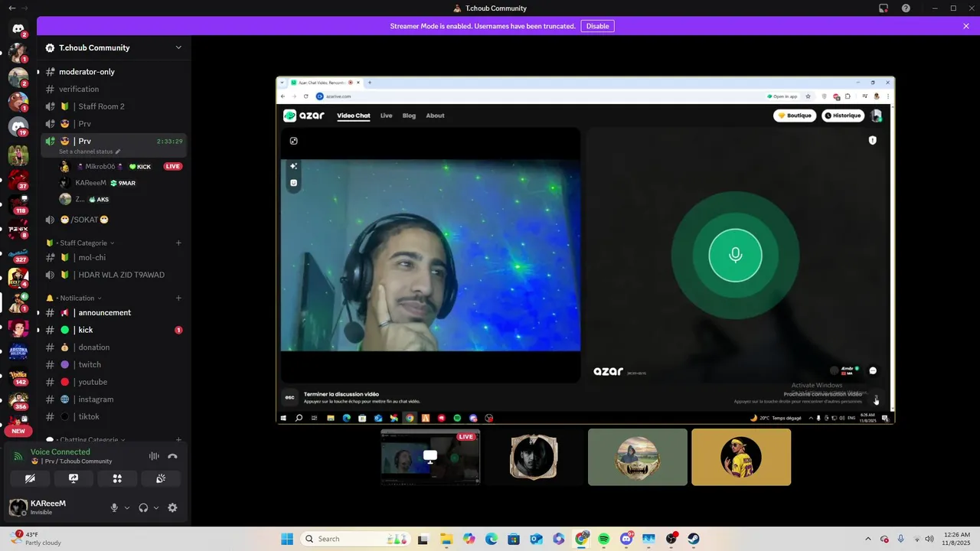The height and width of the screenshot is (551, 980).
Task: Disconnect from the voice channel
Action: click(172, 456)
